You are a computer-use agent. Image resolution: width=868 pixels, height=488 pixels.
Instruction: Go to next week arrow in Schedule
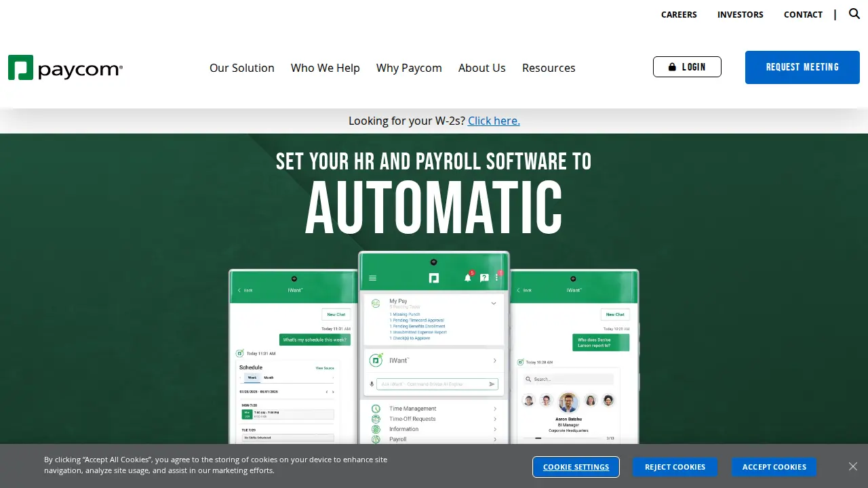[333, 392]
